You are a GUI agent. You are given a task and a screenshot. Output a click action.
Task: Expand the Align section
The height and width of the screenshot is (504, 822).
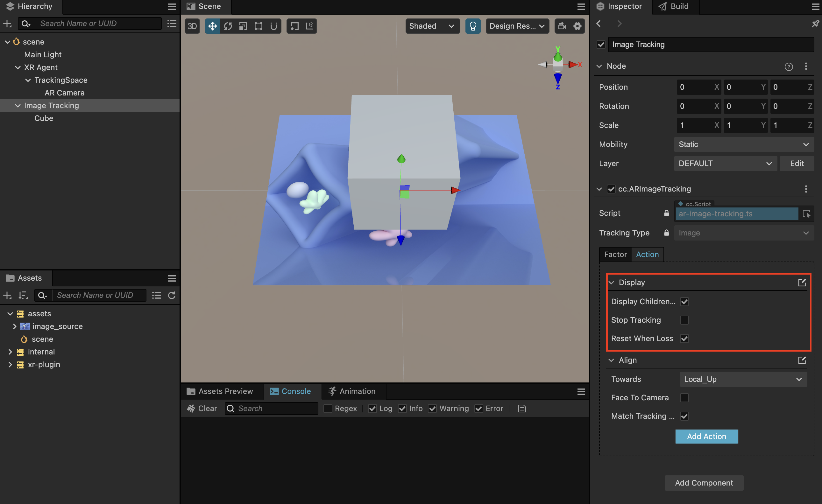coord(613,360)
